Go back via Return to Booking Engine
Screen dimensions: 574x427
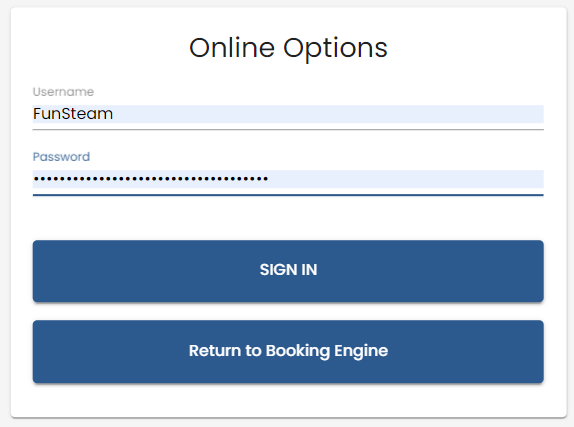point(288,352)
